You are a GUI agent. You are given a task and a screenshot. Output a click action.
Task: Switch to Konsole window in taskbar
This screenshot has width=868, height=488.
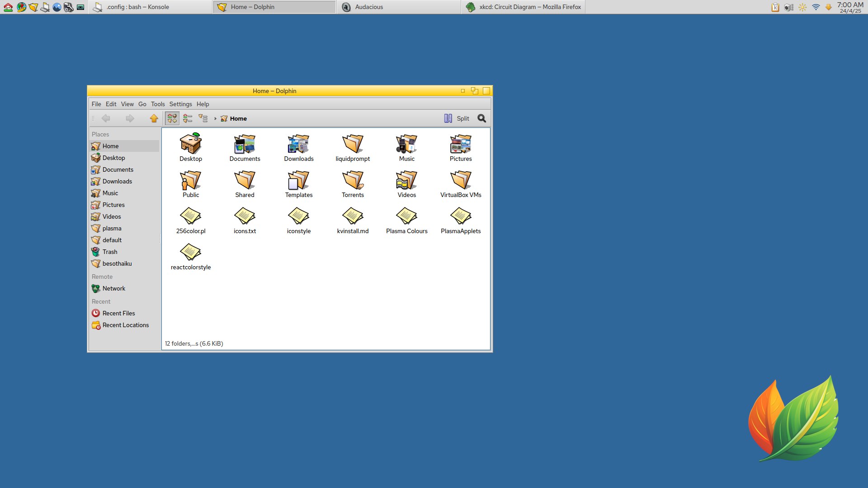[x=150, y=7]
